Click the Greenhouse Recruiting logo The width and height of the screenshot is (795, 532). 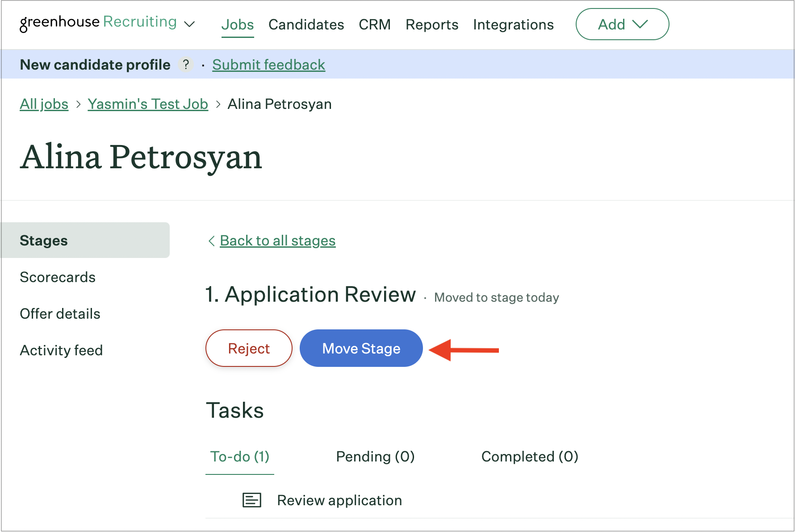98,22
